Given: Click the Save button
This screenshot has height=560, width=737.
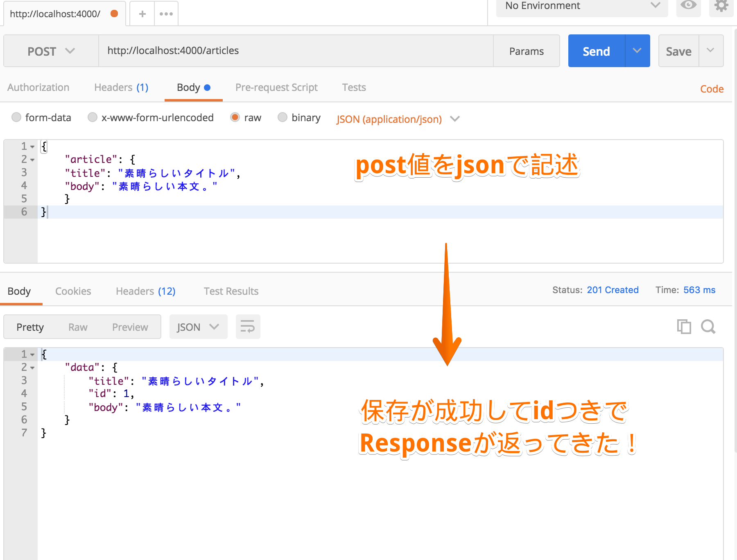Looking at the screenshot, I should click(678, 51).
